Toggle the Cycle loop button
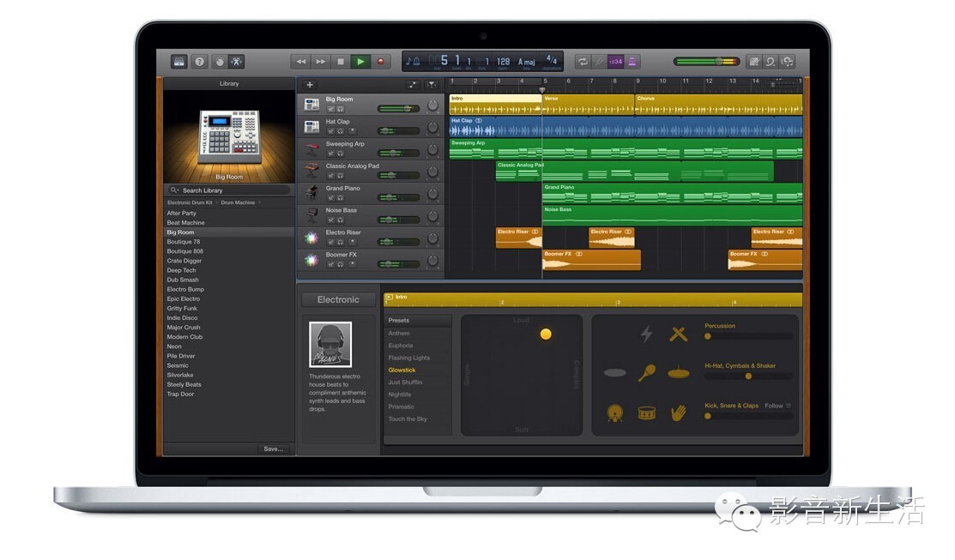The height and width of the screenshot is (560, 955). tap(583, 62)
